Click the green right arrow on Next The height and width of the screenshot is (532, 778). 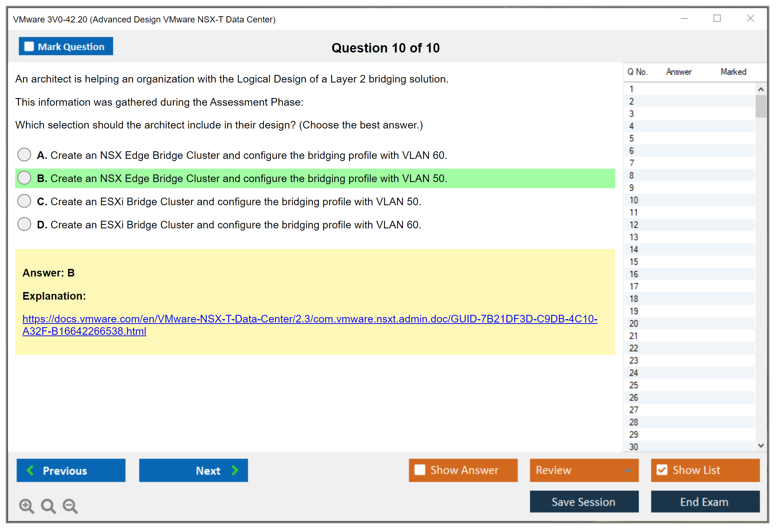click(235, 470)
